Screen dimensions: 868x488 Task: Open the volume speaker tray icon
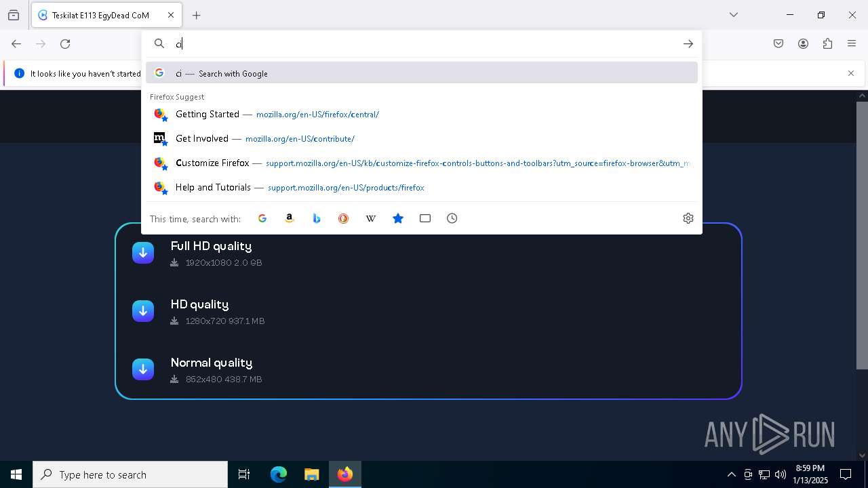pyautogui.click(x=781, y=474)
